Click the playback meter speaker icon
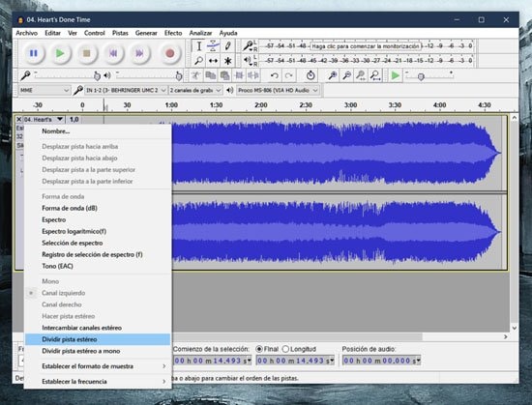This screenshot has height=405, width=532. [x=248, y=60]
